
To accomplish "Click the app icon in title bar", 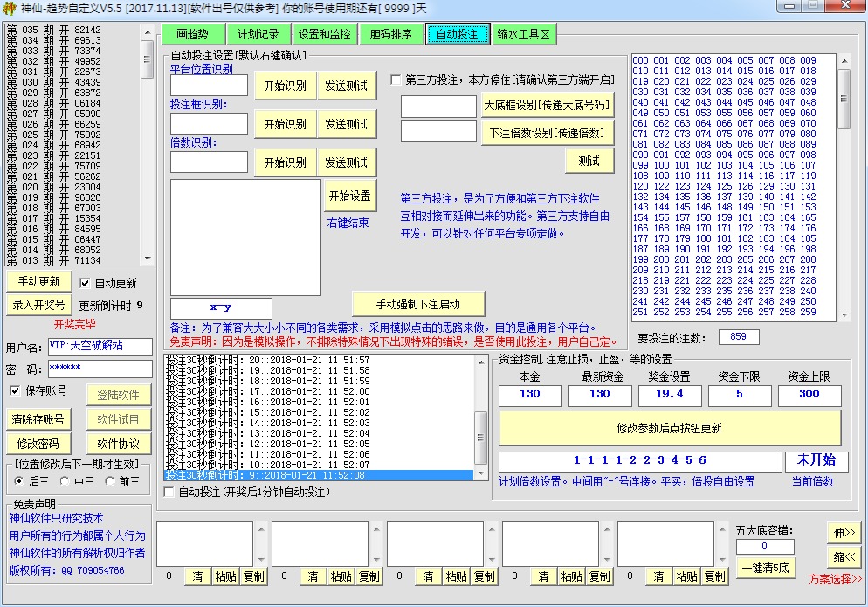I will [9, 8].
